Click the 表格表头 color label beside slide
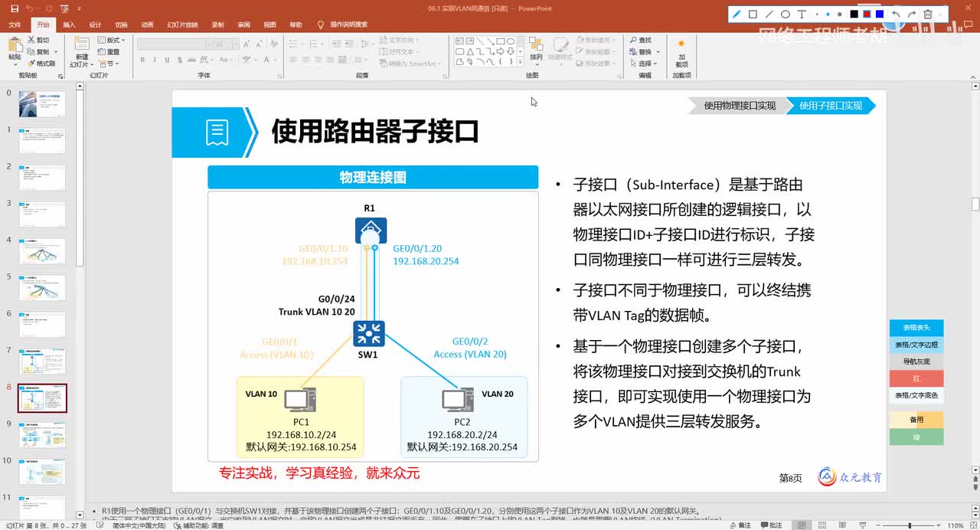 916,328
